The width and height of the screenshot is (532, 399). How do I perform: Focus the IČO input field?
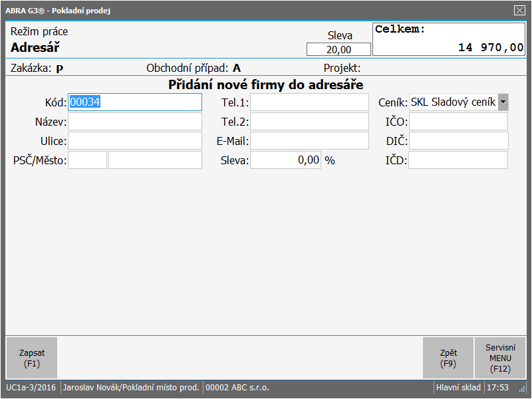[458, 122]
